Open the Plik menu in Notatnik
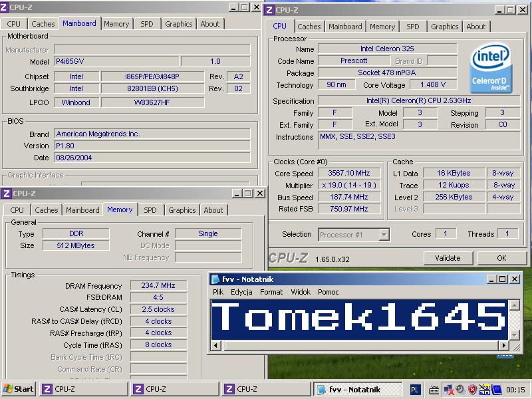The image size is (532, 399). coord(218,292)
